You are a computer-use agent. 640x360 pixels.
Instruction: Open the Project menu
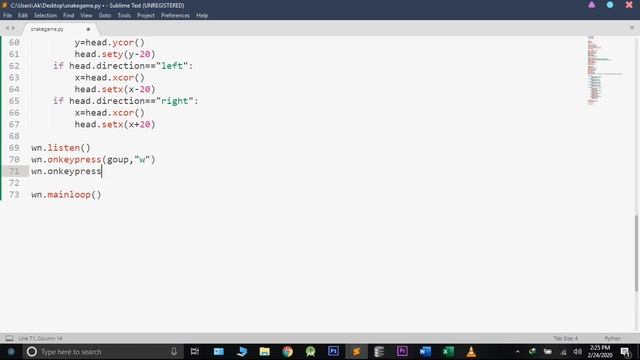click(146, 16)
